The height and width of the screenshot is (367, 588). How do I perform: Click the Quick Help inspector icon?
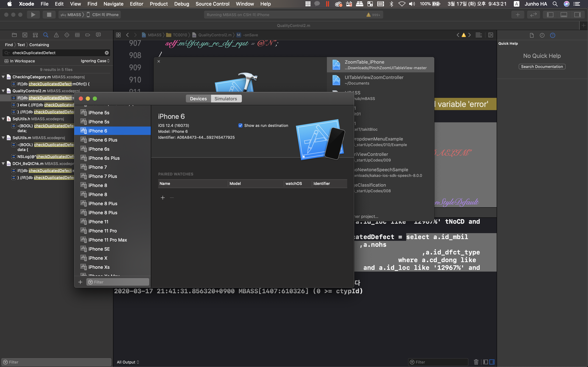click(x=552, y=35)
